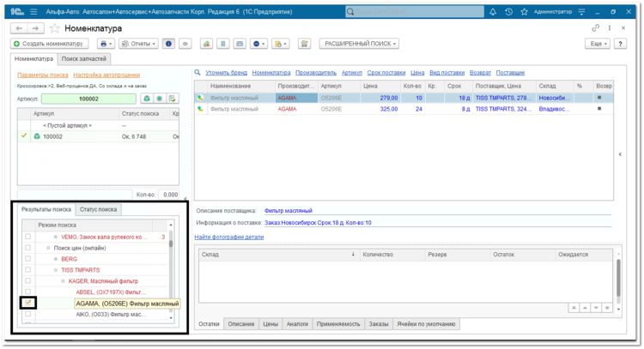Open the Найти фотографии детали link

tap(228, 237)
